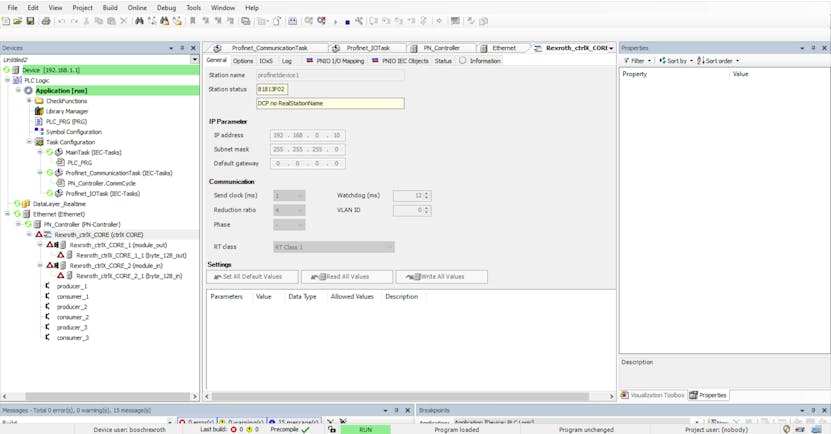Click the Delete X toolbar icon
Image resolution: width=831 pixels, height=434 pixels.
124,21
